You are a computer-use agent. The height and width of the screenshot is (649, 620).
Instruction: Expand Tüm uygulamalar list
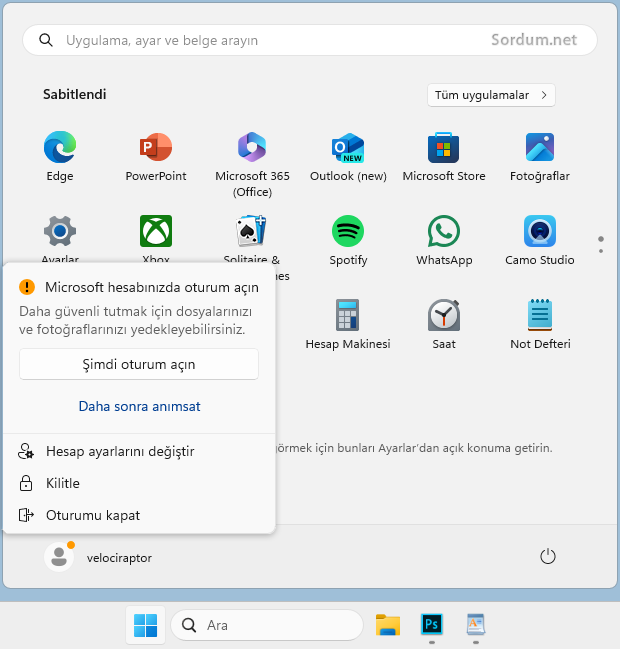(491, 95)
